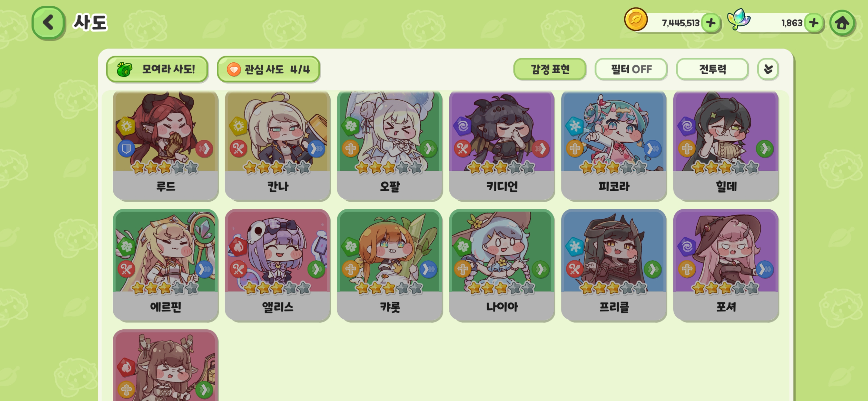The height and width of the screenshot is (401, 868).
Task: Toggle the 관심 사도 4/4 favorites filter
Action: point(268,69)
